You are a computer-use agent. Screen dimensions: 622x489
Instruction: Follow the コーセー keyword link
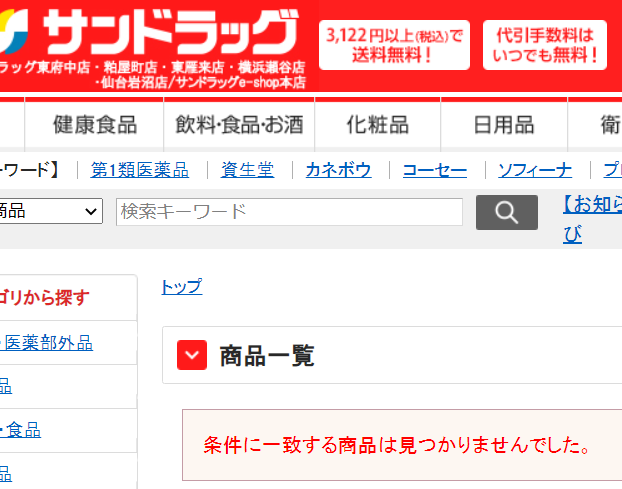pos(435,171)
